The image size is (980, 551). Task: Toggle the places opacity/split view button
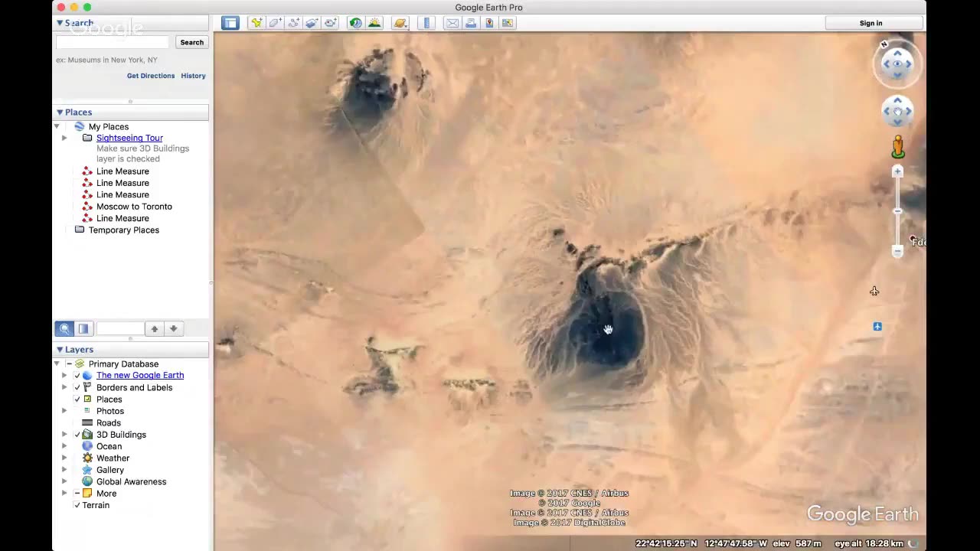pyautogui.click(x=83, y=328)
